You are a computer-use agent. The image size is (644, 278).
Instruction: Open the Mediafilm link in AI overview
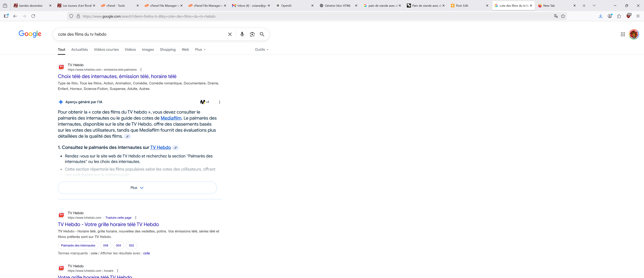click(171, 118)
